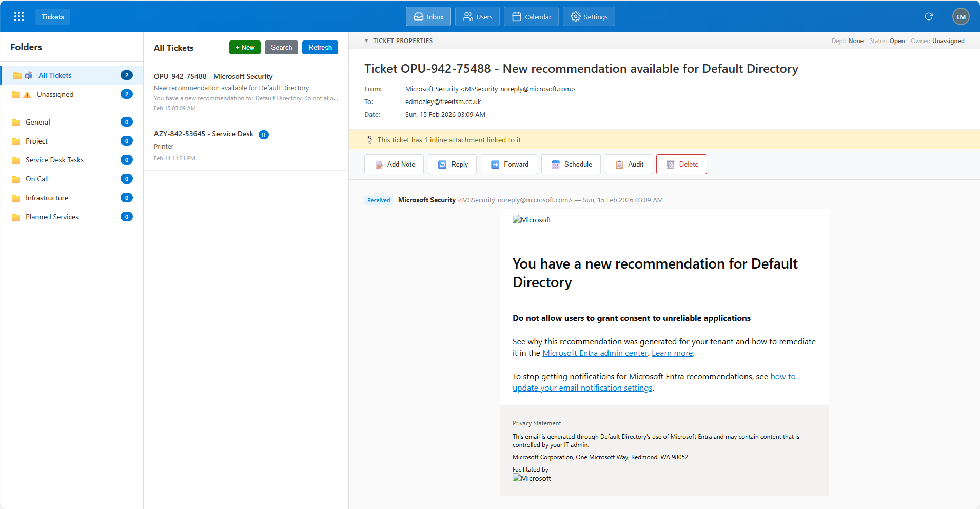Image resolution: width=980 pixels, height=509 pixels.
Task: Click the refresh icon in top bar
Action: (x=929, y=16)
